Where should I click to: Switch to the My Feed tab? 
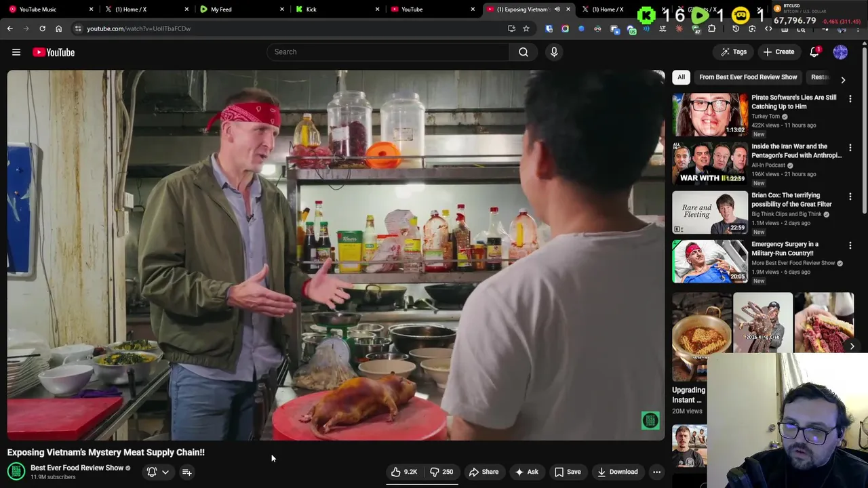coord(240,9)
